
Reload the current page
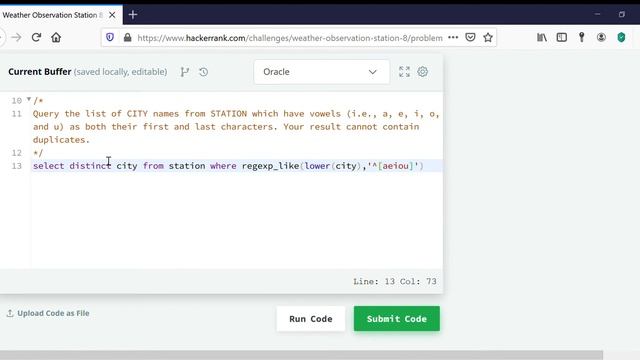[36, 38]
